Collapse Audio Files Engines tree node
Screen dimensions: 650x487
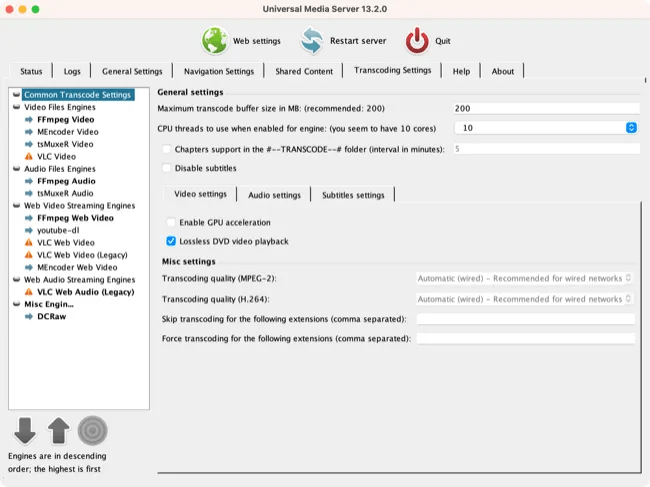(17, 169)
